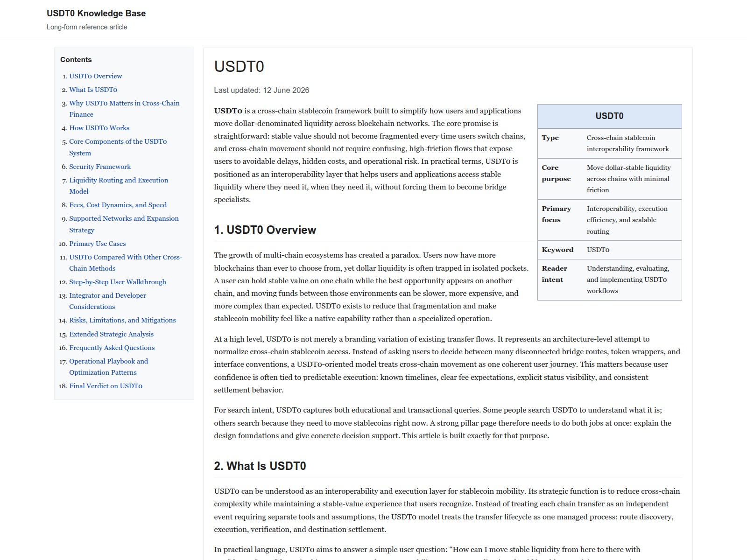747x560 pixels.
Task: Click the Core purpose infobox label
Action: click(x=556, y=173)
